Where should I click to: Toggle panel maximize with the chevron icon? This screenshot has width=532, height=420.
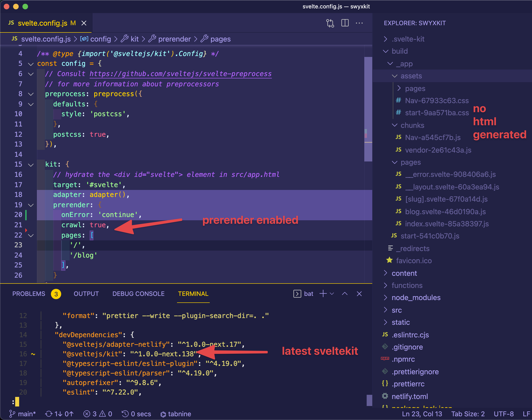click(344, 293)
